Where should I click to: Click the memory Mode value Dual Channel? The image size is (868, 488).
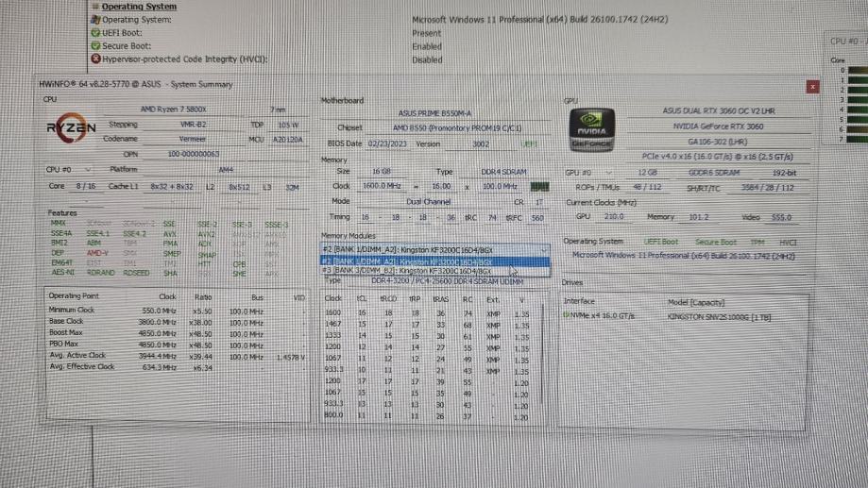tap(428, 202)
